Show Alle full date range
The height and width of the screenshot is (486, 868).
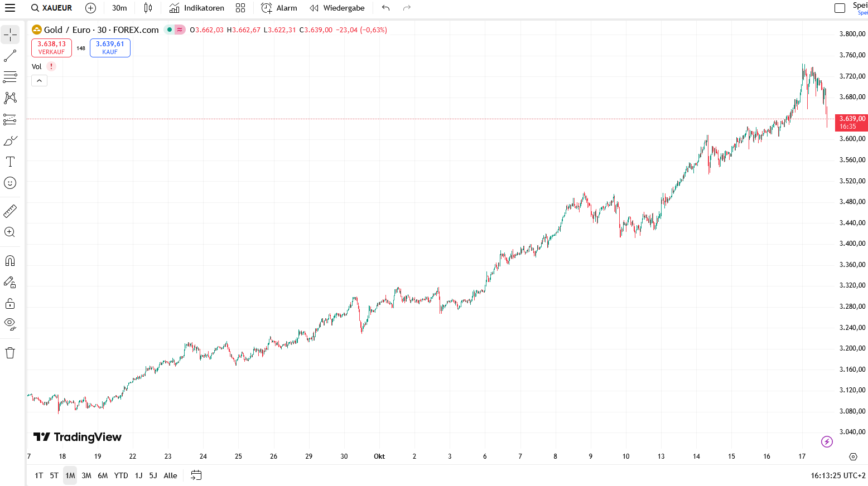pos(170,475)
